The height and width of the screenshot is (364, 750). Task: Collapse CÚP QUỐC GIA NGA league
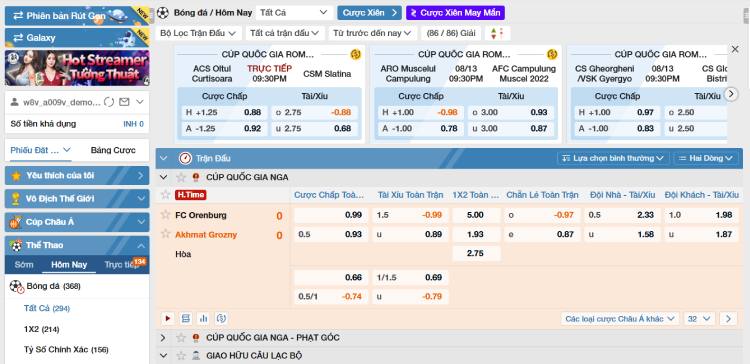click(x=164, y=177)
